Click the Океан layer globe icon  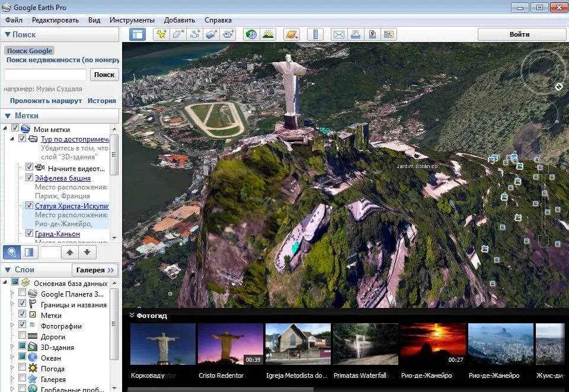(x=33, y=358)
